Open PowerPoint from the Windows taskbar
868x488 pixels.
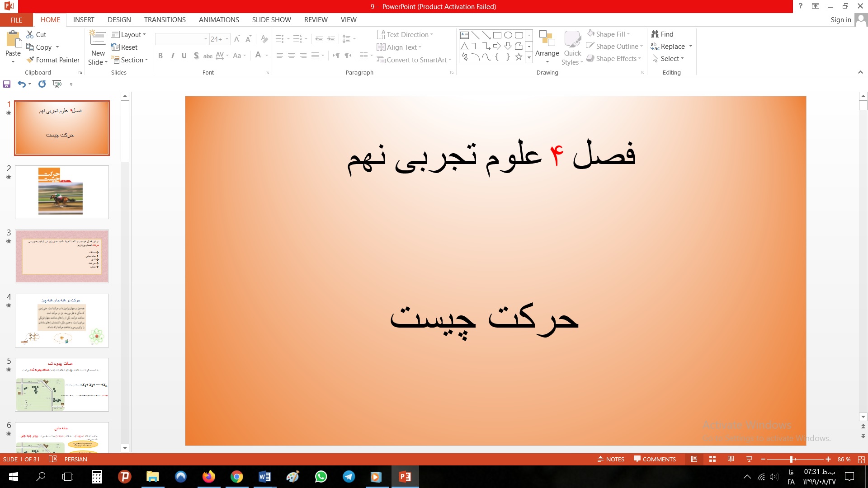pyautogui.click(x=405, y=477)
